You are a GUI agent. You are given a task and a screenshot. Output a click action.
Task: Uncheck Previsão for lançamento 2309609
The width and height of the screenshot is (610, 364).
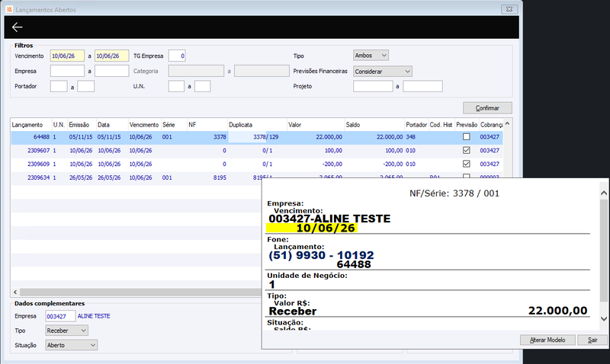466,164
